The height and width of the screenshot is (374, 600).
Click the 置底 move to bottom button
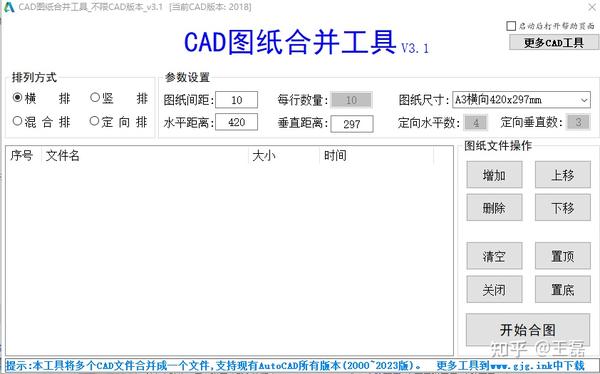pyautogui.click(x=562, y=289)
